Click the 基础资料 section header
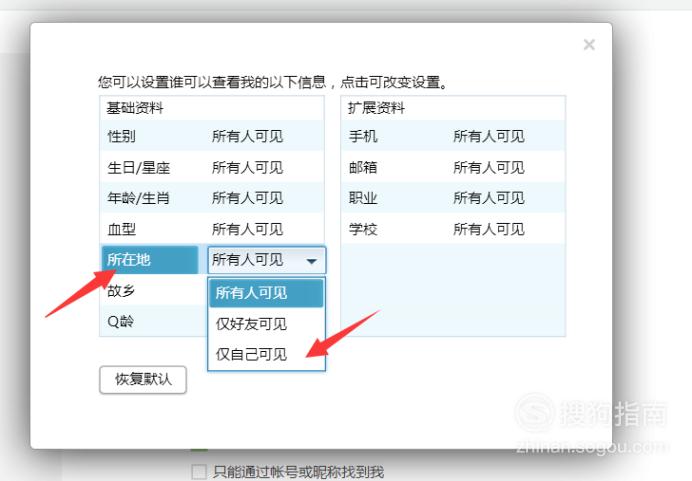 coord(135,108)
